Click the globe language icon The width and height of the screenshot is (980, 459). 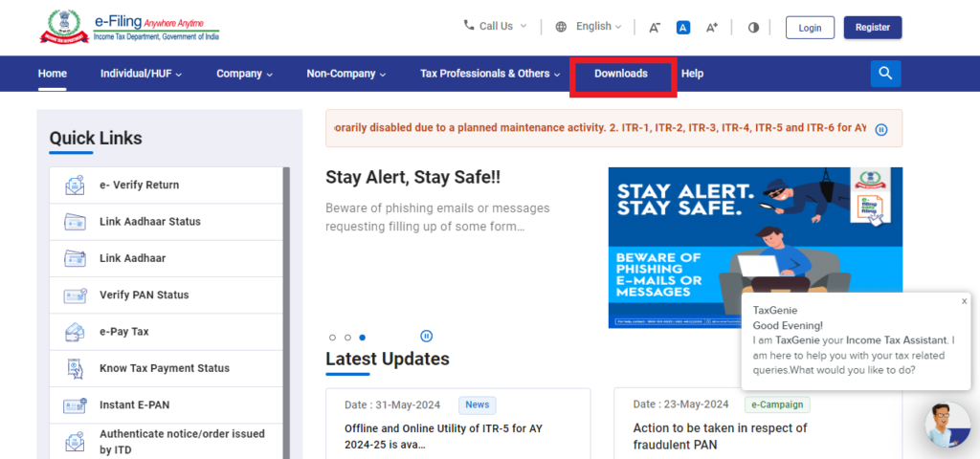coord(561,26)
